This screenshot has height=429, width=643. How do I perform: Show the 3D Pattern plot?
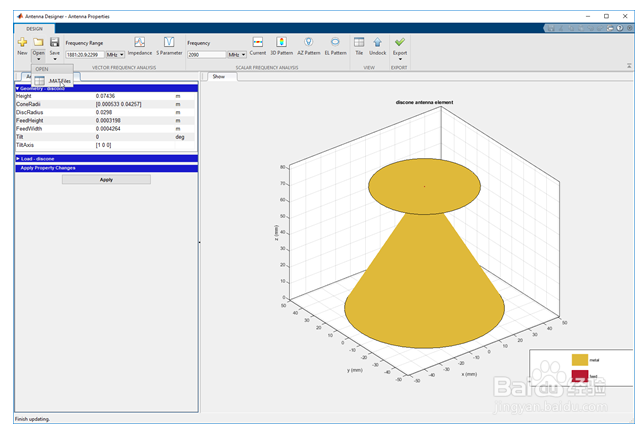coord(281,46)
